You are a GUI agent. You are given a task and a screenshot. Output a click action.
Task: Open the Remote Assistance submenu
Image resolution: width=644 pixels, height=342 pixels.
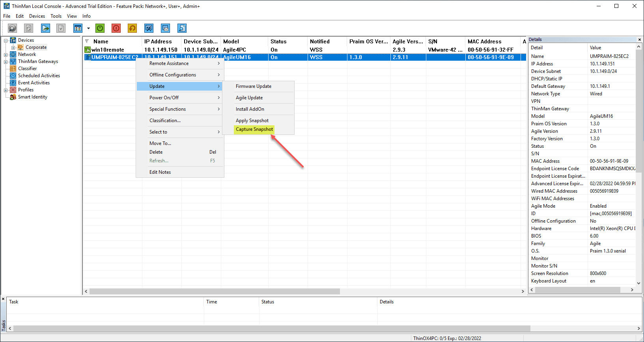pyautogui.click(x=180, y=63)
